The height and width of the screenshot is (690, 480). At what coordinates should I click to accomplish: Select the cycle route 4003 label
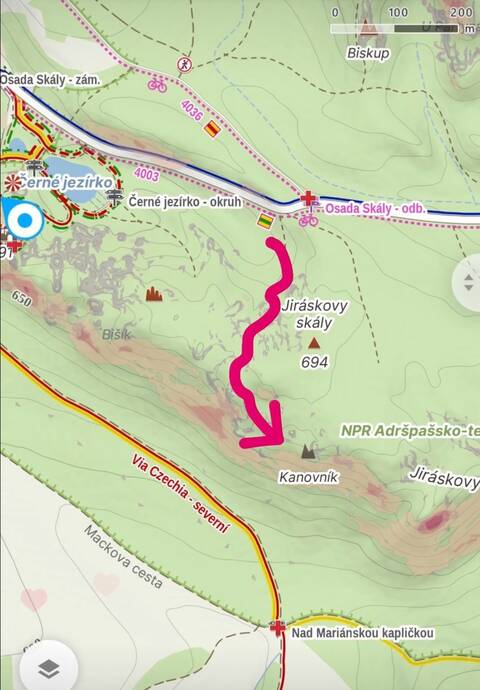(x=147, y=174)
